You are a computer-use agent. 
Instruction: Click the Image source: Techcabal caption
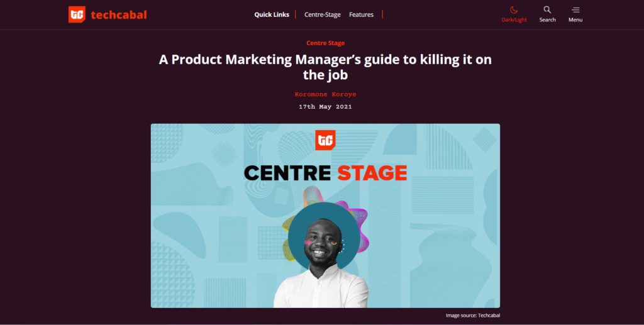472,316
